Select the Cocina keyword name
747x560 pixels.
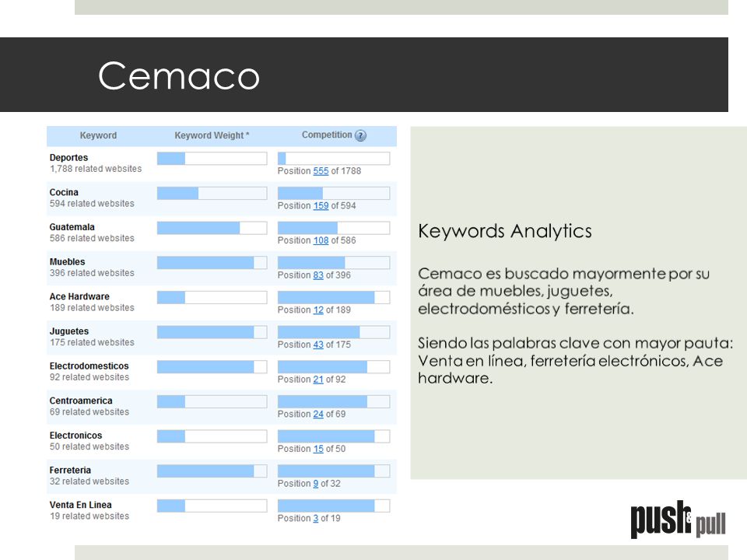tap(64, 192)
